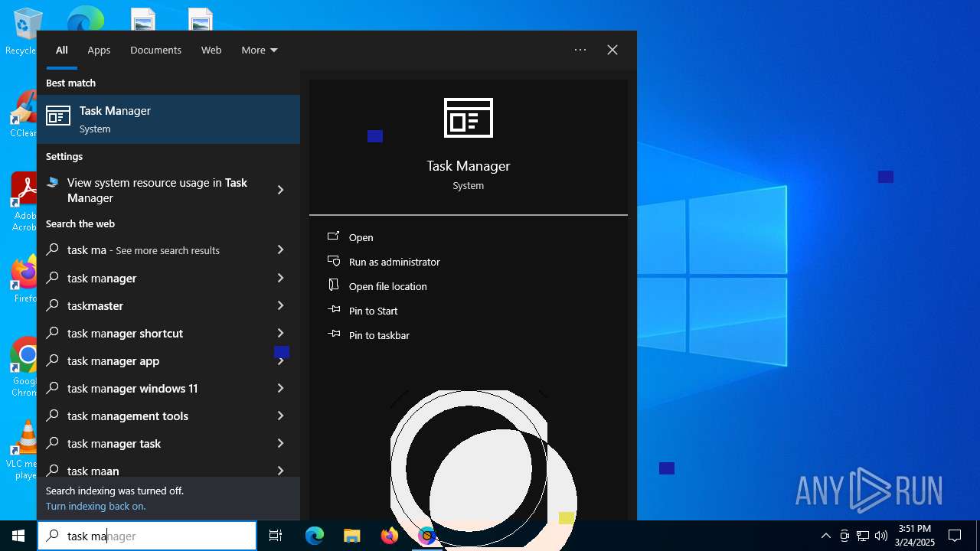Select the 'task manager' web suggestion

pyautogui.click(x=150, y=278)
